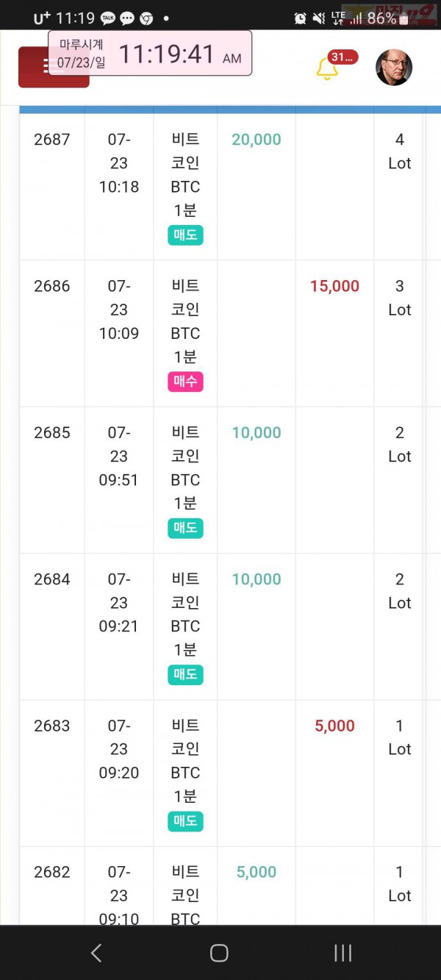The height and width of the screenshot is (980, 441).
Task: Open the recent apps navigation icon
Action: (343, 953)
